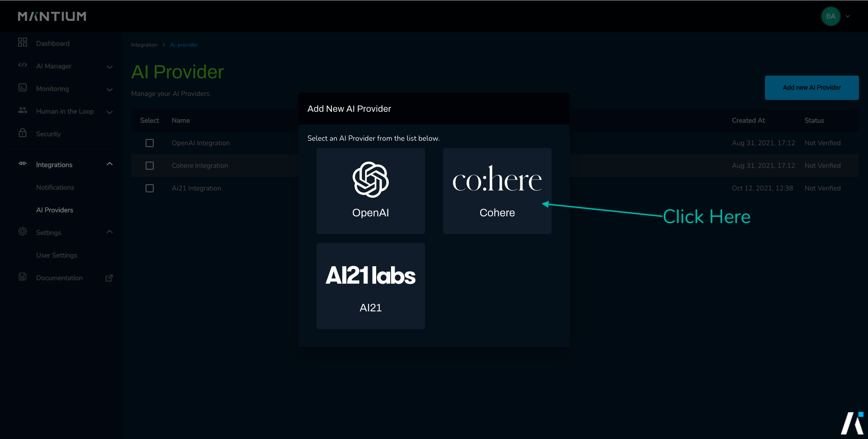Click the Mantium logo in header
This screenshot has height=439, width=868.
52,16
